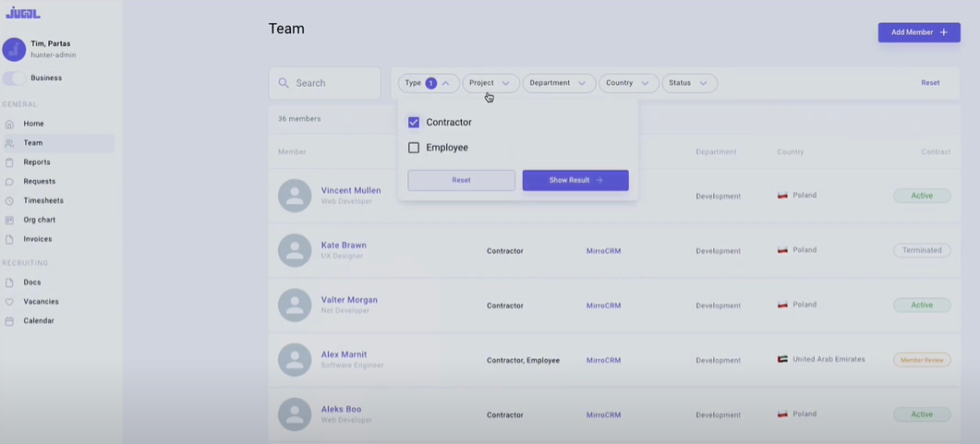Image resolution: width=980 pixels, height=444 pixels.
Task: Expand the Project filter dropdown
Action: click(x=490, y=83)
